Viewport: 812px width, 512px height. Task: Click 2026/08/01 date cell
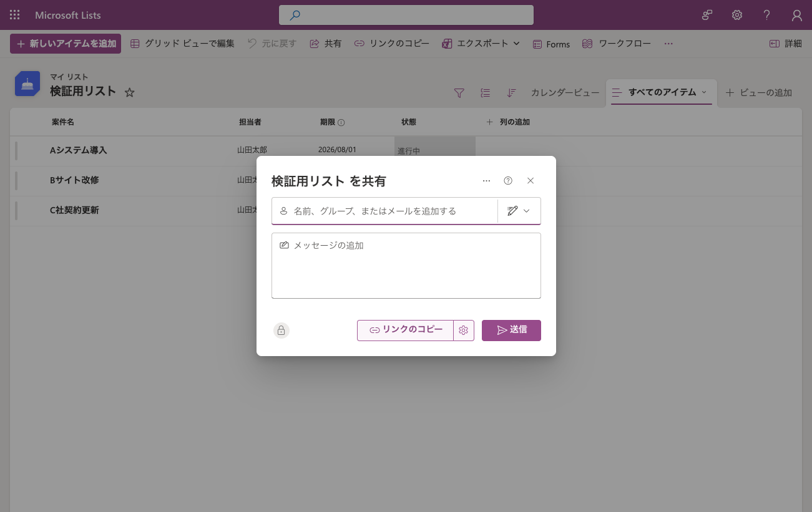(337, 150)
